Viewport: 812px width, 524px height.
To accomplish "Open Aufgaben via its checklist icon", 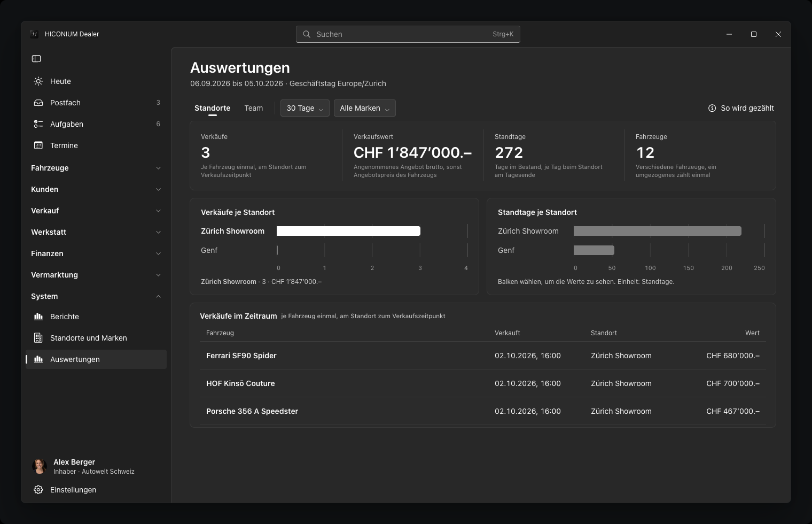I will 38,124.
